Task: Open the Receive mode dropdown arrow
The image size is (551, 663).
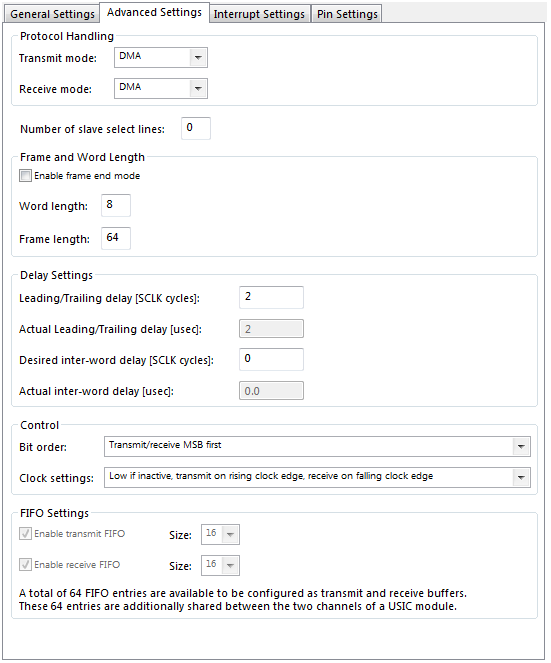Action: pyautogui.click(x=198, y=89)
